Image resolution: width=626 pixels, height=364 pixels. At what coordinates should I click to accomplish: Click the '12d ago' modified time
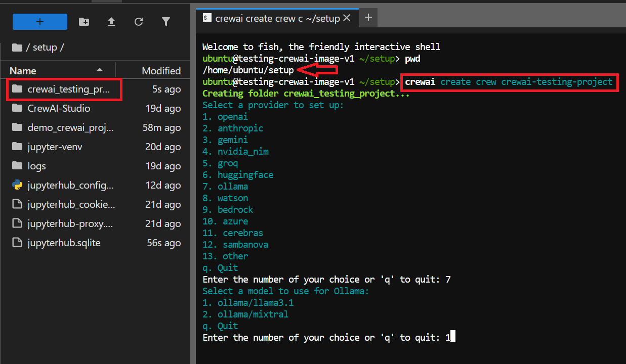pos(163,185)
